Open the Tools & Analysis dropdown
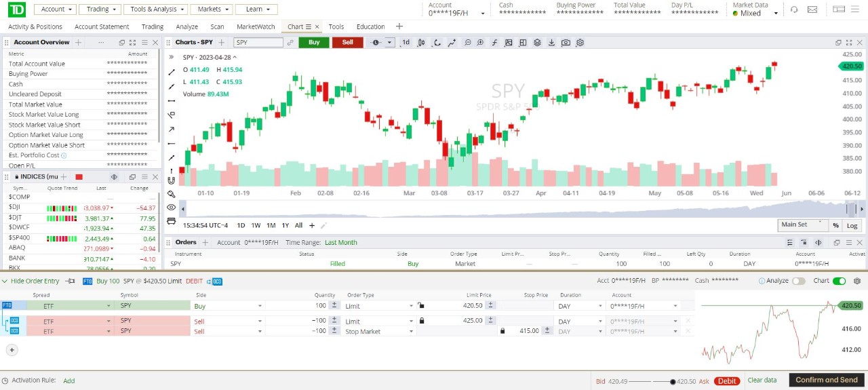Screen dimensions: 868x390 coord(155,9)
